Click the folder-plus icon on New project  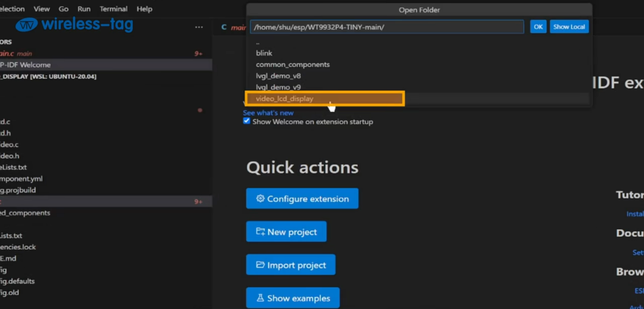point(261,232)
